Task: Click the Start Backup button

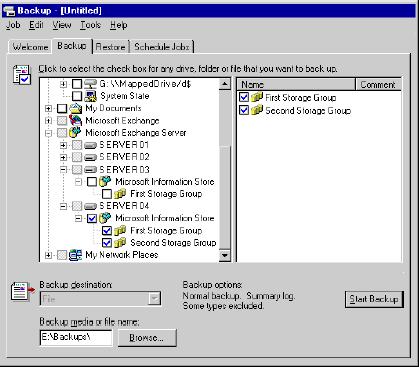Action: [x=374, y=299]
